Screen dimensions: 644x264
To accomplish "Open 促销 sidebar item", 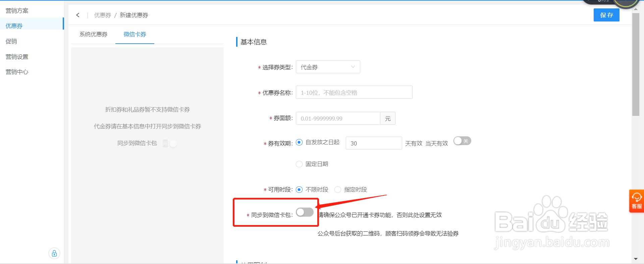I will click(x=11, y=41).
